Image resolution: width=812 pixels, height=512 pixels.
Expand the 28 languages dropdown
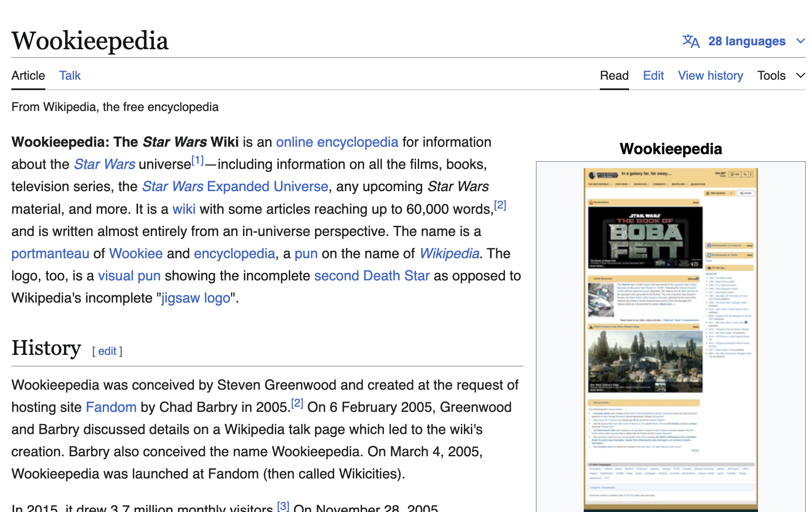(747, 41)
